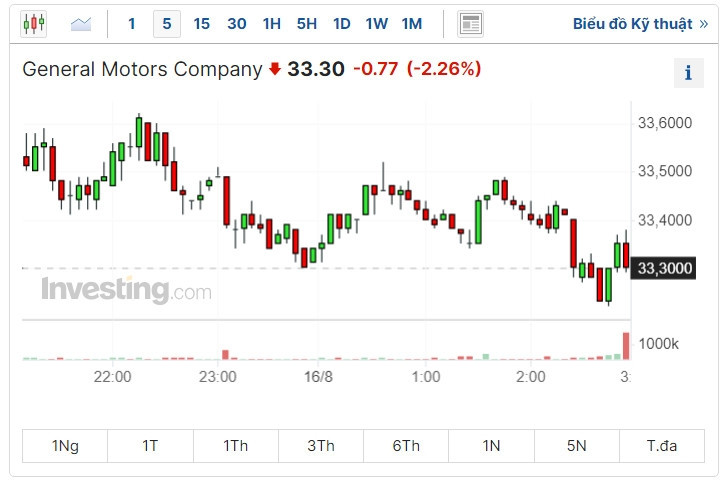Click the -0.77 price change value
Screen dimensions: 725x481
click(x=375, y=69)
